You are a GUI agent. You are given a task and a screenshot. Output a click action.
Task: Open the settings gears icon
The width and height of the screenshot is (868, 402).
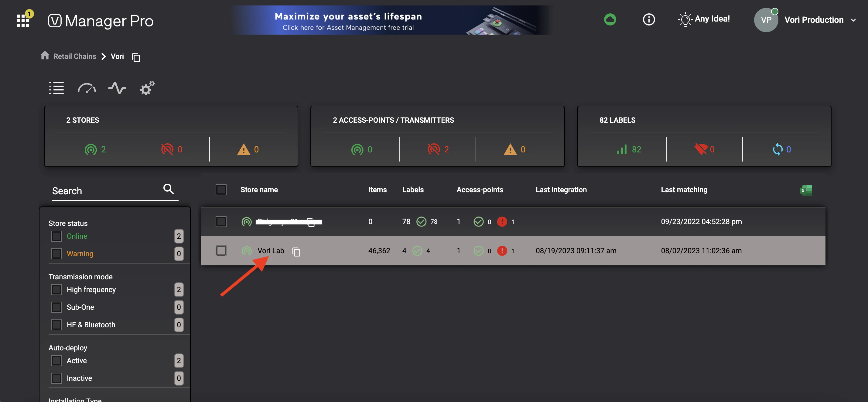147,88
